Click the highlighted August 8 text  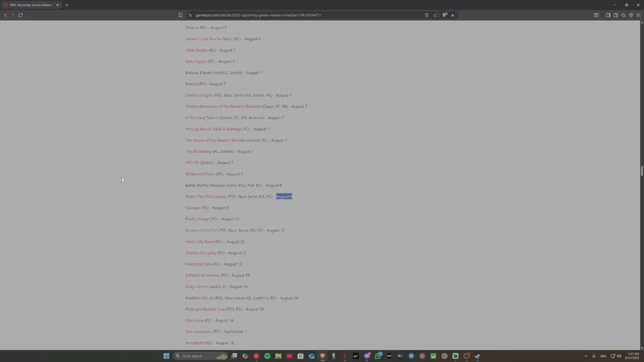(x=284, y=197)
